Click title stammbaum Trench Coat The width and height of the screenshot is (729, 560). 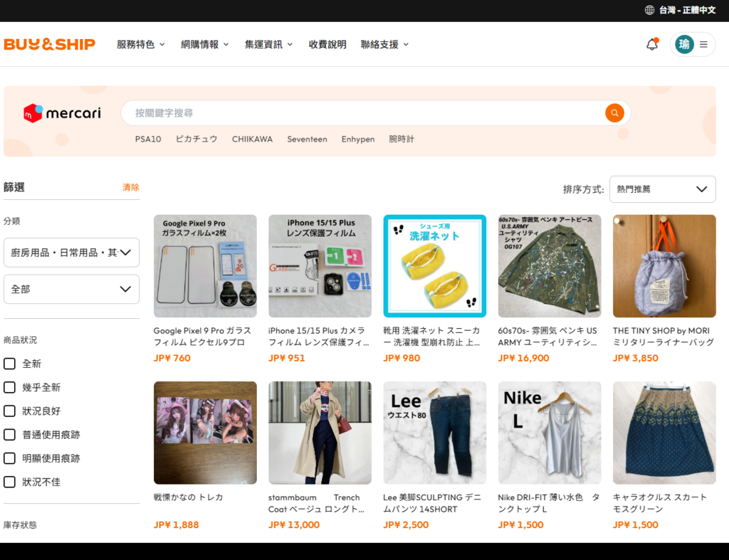coord(316,503)
